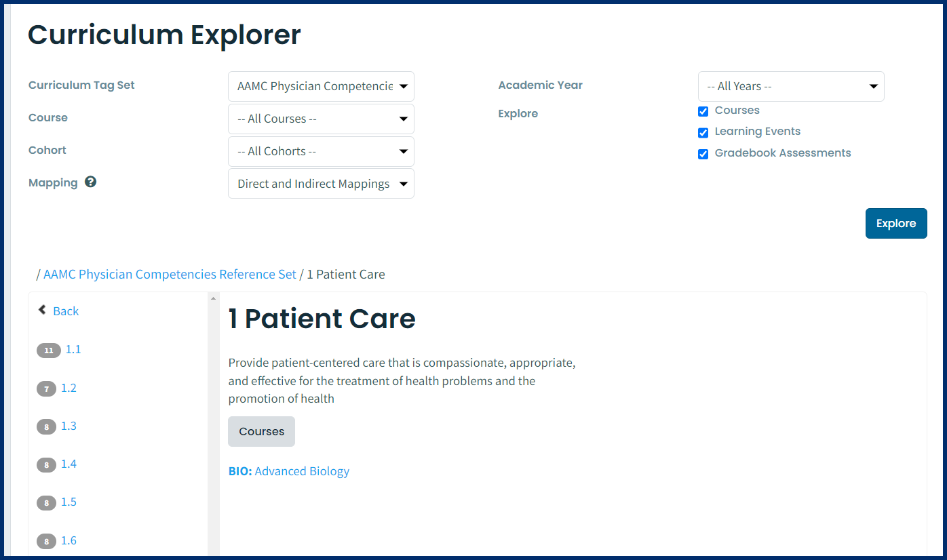Uncheck Gradebook Assessments

(703, 154)
